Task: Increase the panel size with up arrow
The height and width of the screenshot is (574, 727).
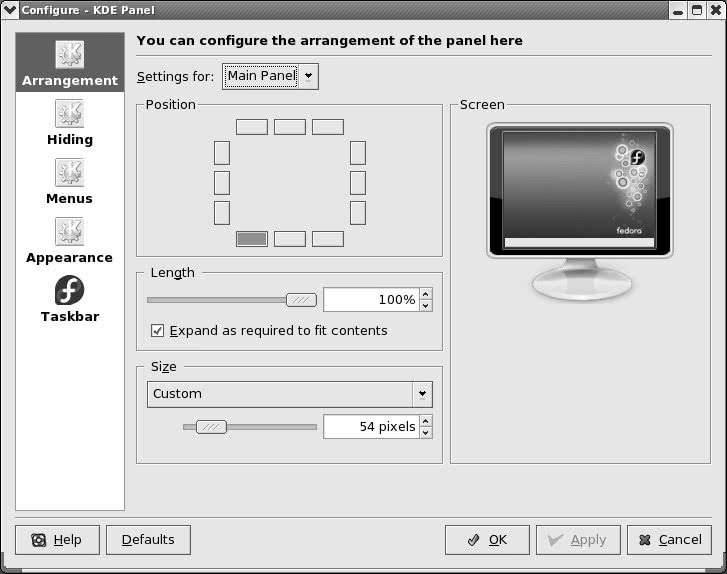Action: (426, 421)
